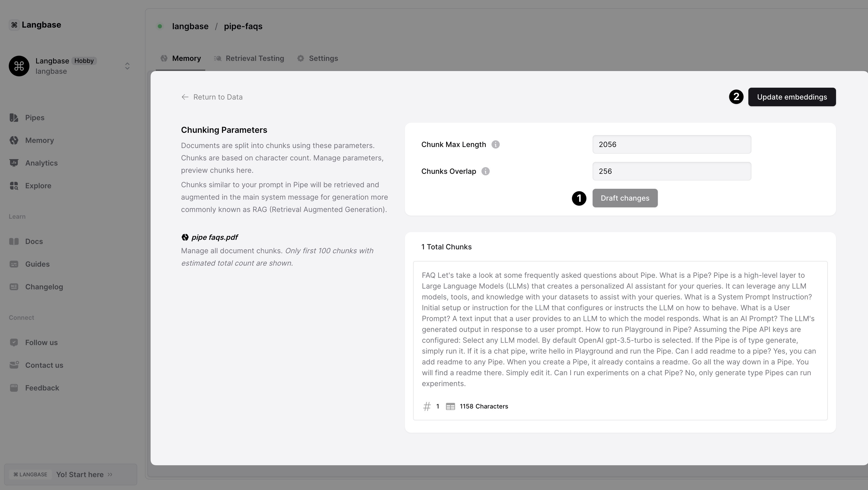Expand the Langbase account switcher chevron
Screen dimensions: 868x490
(127, 66)
